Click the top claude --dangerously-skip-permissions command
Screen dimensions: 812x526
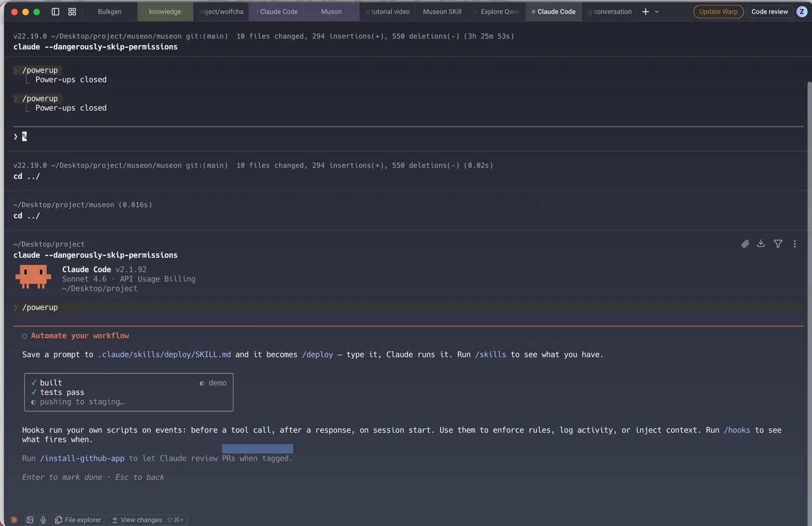[x=95, y=47]
